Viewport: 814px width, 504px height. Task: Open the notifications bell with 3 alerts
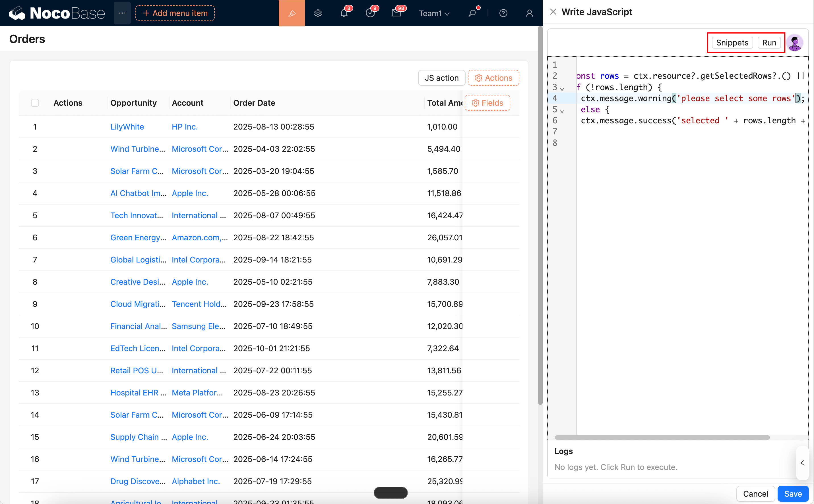344,13
